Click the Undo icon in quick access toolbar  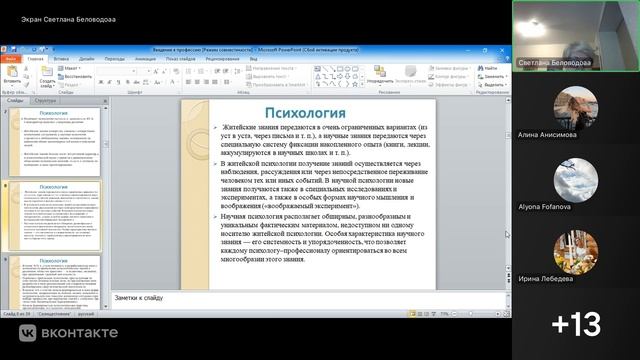click(x=23, y=50)
